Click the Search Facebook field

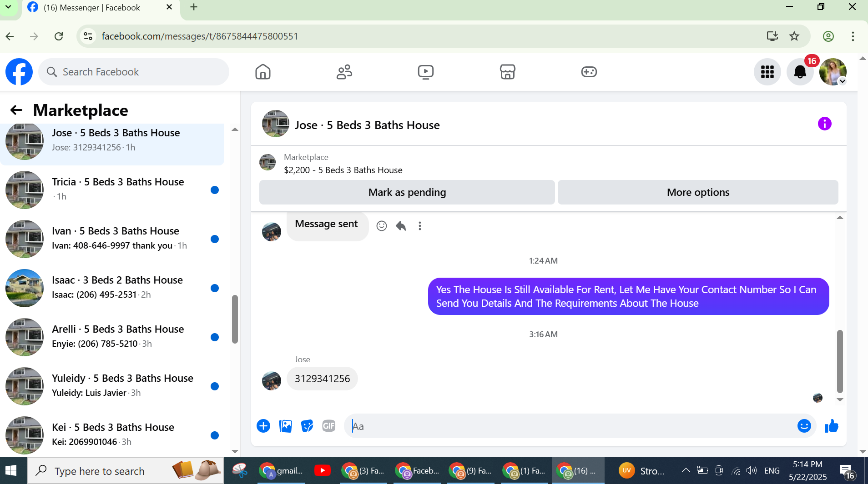134,72
